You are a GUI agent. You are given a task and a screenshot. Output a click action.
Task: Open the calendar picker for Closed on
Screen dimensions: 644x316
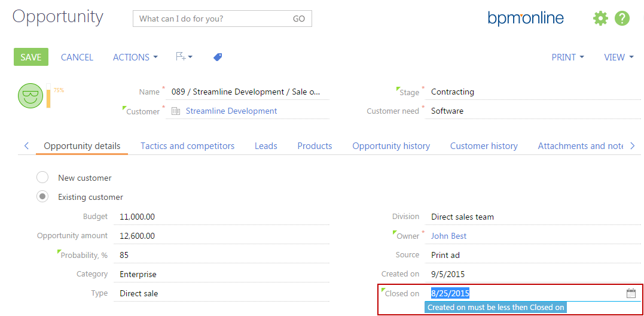pyautogui.click(x=631, y=293)
